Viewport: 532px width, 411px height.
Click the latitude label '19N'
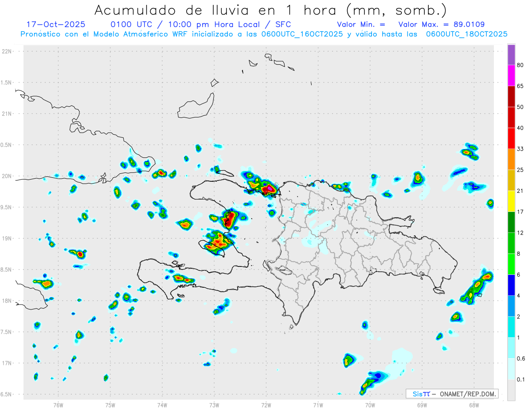pos(8,239)
